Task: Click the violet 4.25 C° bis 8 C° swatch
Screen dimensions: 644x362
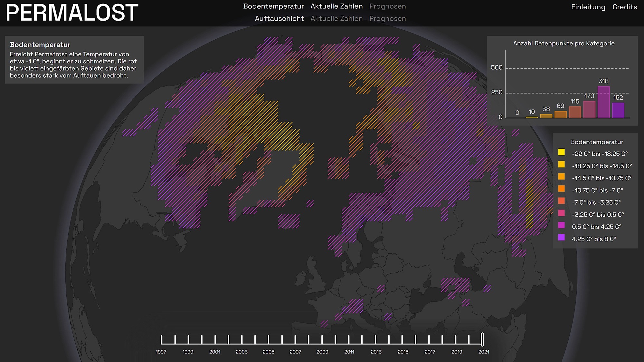Action: click(x=561, y=237)
